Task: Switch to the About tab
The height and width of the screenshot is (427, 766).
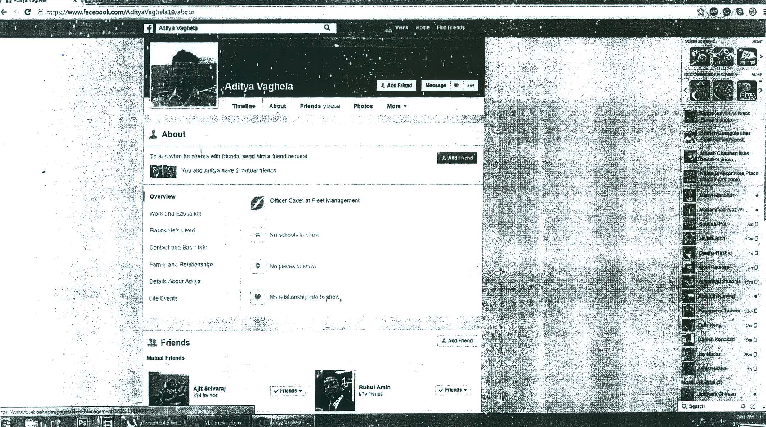Action: tap(277, 106)
